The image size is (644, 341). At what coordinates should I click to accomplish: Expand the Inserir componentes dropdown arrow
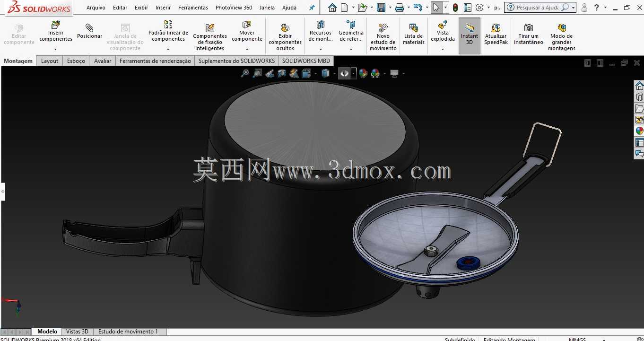pos(56,49)
